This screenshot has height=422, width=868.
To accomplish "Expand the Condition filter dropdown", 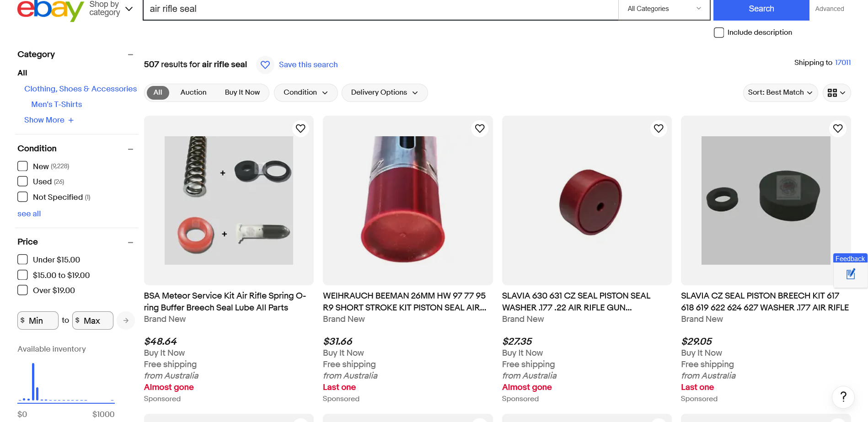I will (x=305, y=93).
